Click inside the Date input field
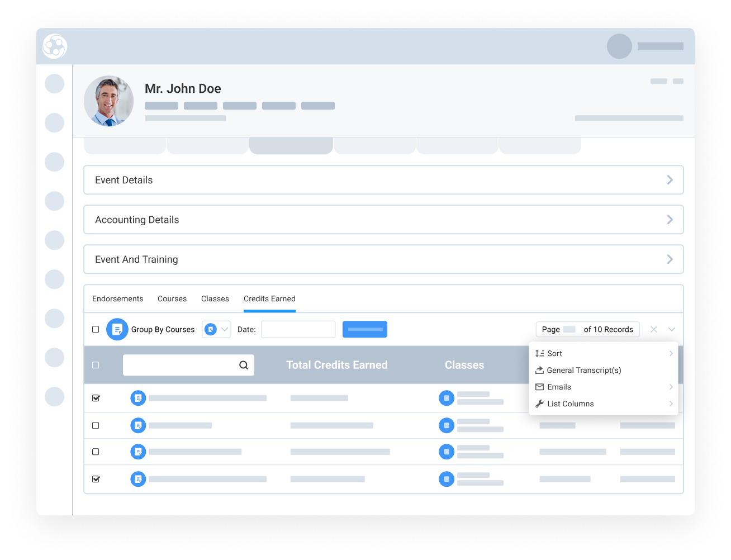This screenshot has width=731, height=560. [298, 329]
